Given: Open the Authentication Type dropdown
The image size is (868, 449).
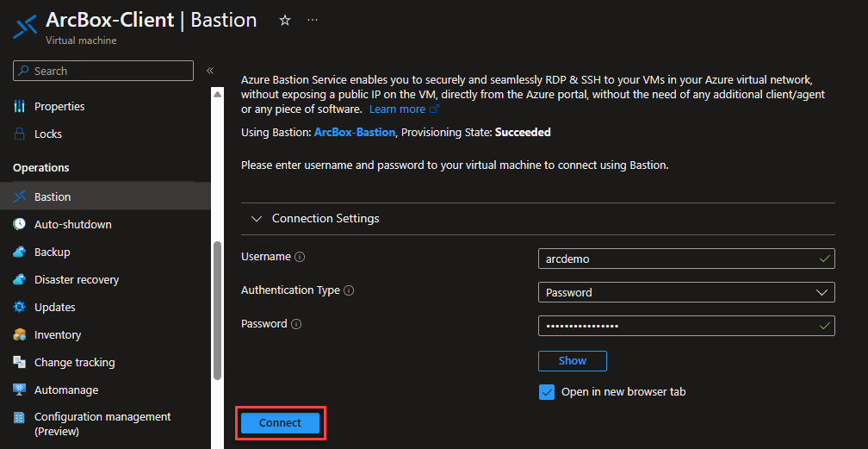Looking at the screenshot, I should (686, 292).
